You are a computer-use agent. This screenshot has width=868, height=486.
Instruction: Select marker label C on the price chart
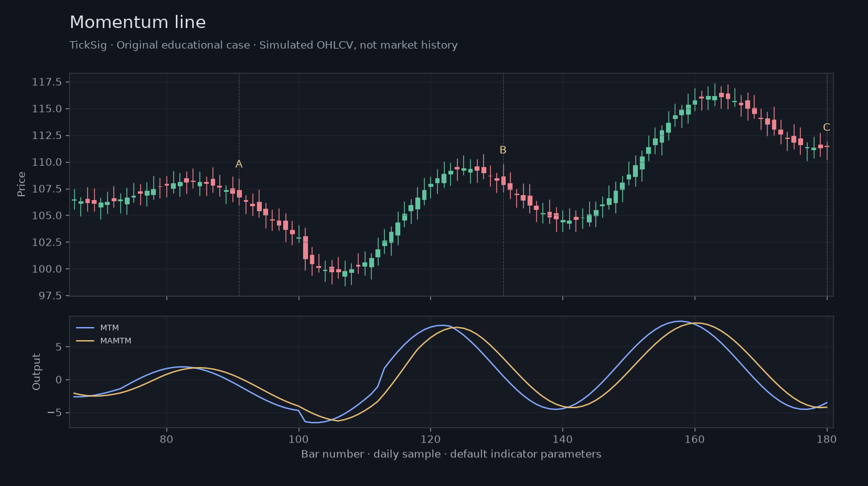click(826, 128)
